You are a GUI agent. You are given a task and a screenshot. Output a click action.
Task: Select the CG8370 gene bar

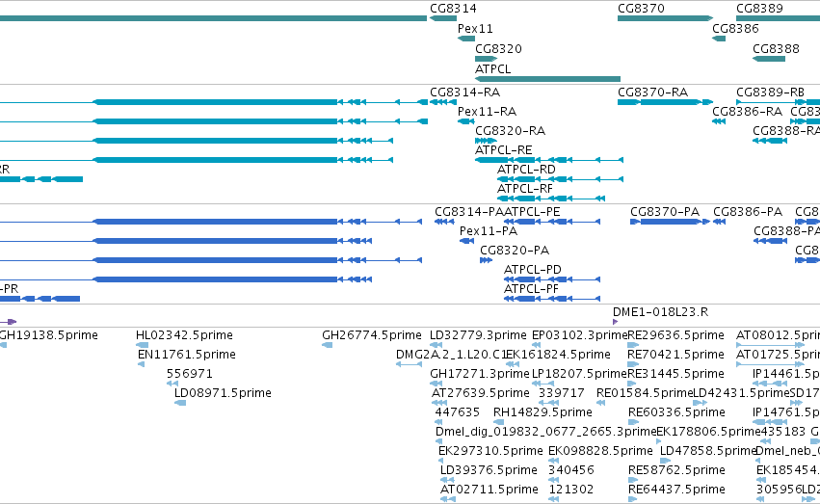tap(665, 18)
